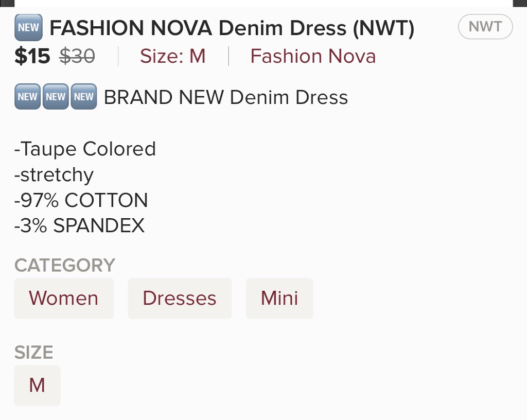Click the 97% COTTON line
This screenshot has width=527, height=420.
(81, 200)
